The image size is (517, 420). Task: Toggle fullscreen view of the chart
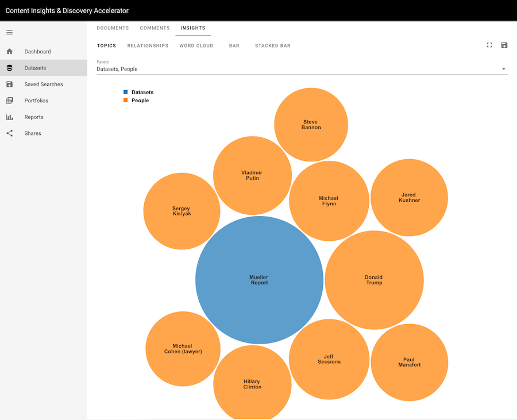click(489, 45)
